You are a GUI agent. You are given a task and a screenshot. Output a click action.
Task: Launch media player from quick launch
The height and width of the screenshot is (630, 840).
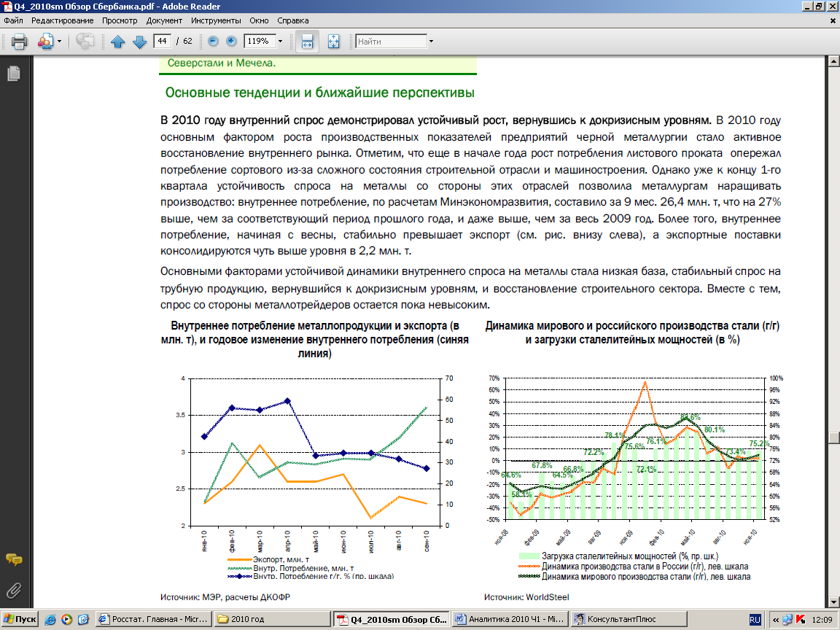pos(66,619)
